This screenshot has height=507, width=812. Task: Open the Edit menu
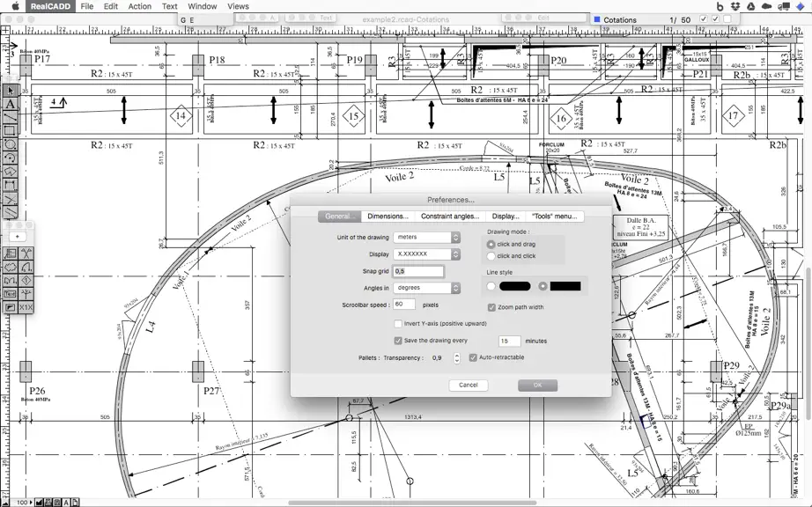(x=111, y=6)
